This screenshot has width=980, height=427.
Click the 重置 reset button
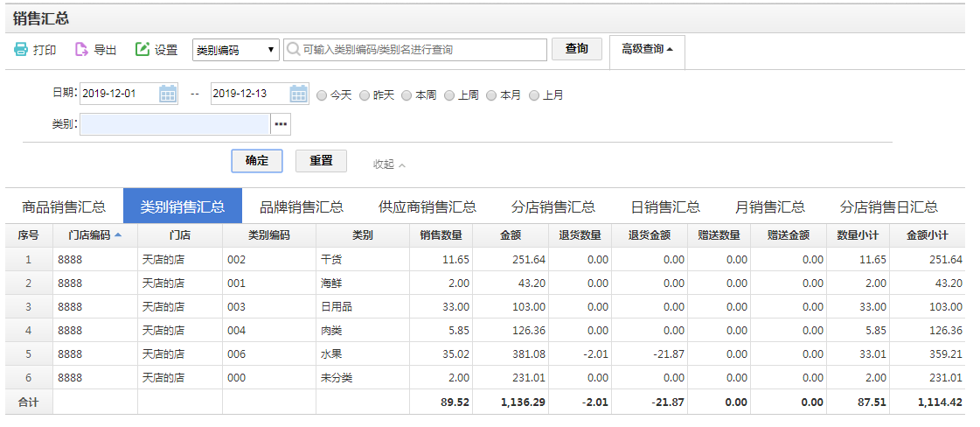321,161
